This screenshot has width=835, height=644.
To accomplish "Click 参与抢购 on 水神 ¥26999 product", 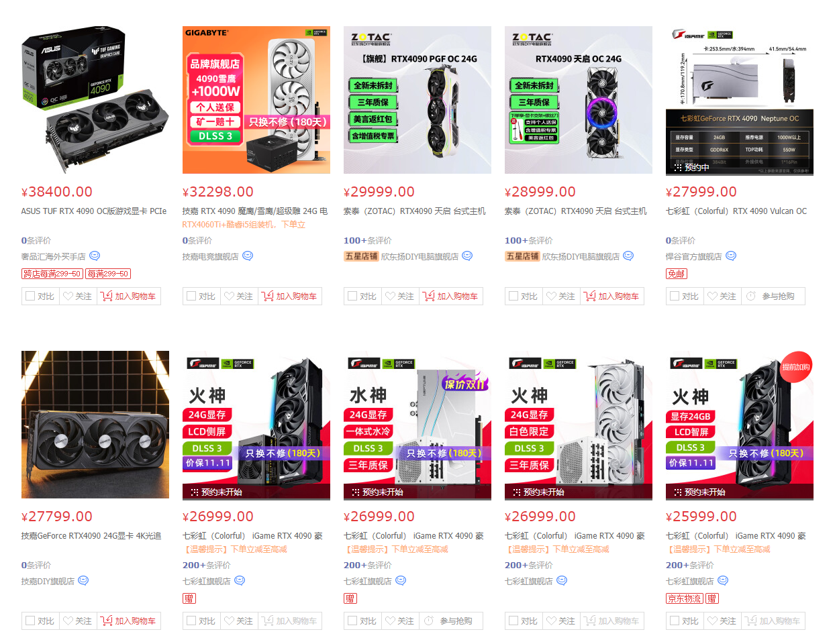I will click(x=451, y=621).
